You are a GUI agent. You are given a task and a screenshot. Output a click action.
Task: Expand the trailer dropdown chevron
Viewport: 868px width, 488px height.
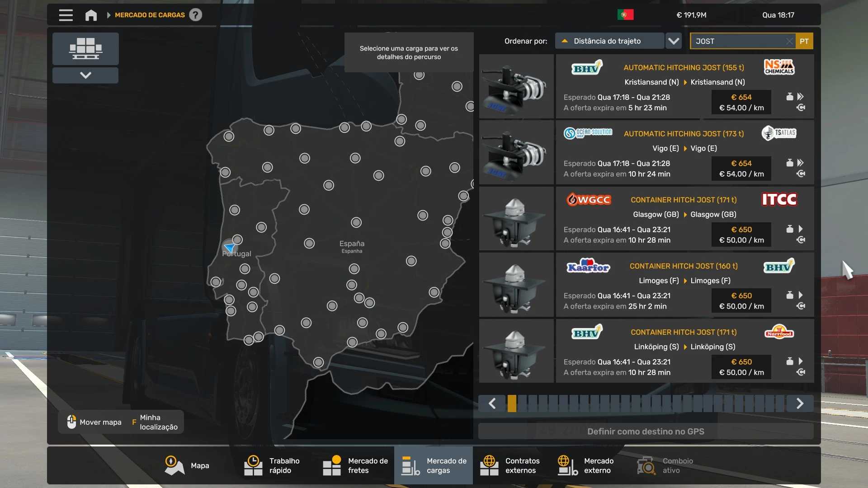[x=85, y=75]
